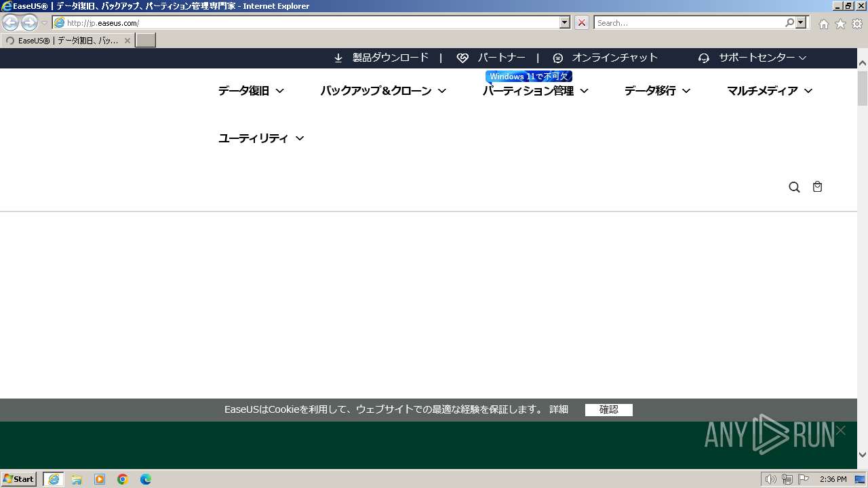Click the taskbar clock showing 2:36 PM
This screenshot has height=488, width=868.
(833, 479)
